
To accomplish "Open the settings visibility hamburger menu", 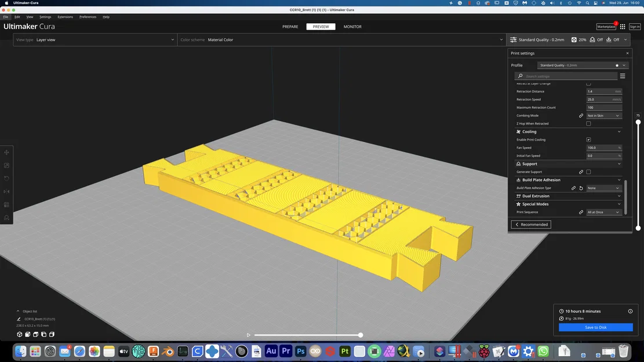I will tap(623, 76).
